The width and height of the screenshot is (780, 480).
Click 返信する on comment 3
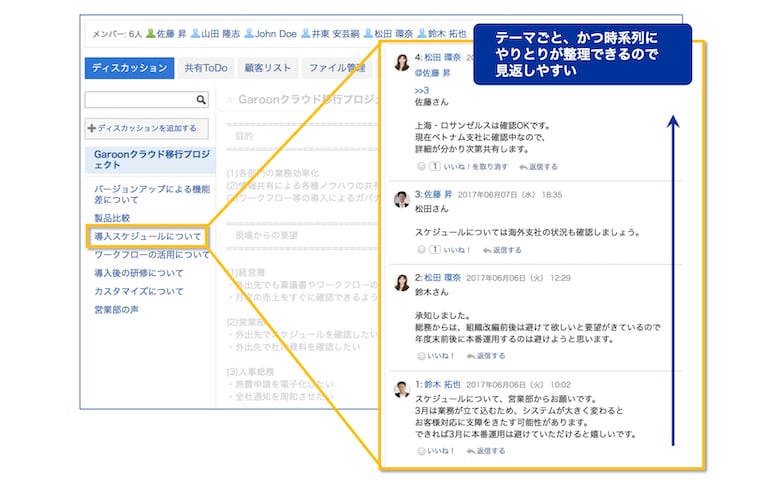point(502,250)
